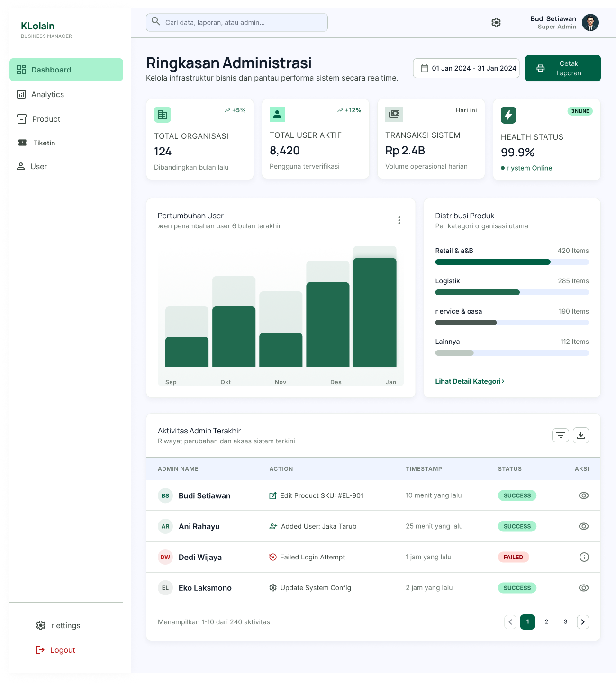Focus the search data field

(x=237, y=22)
